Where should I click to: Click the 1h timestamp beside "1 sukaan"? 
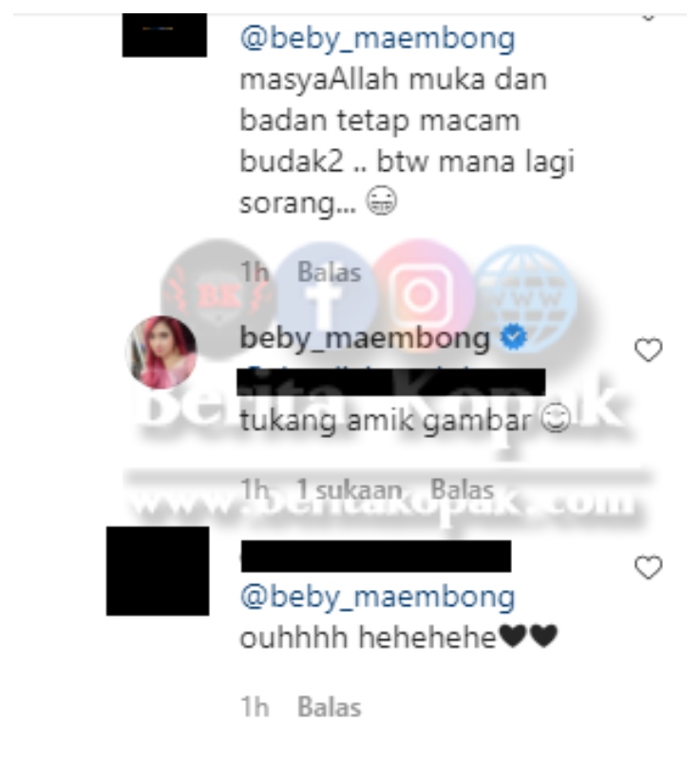pyautogui.click(x=255, y=489)
